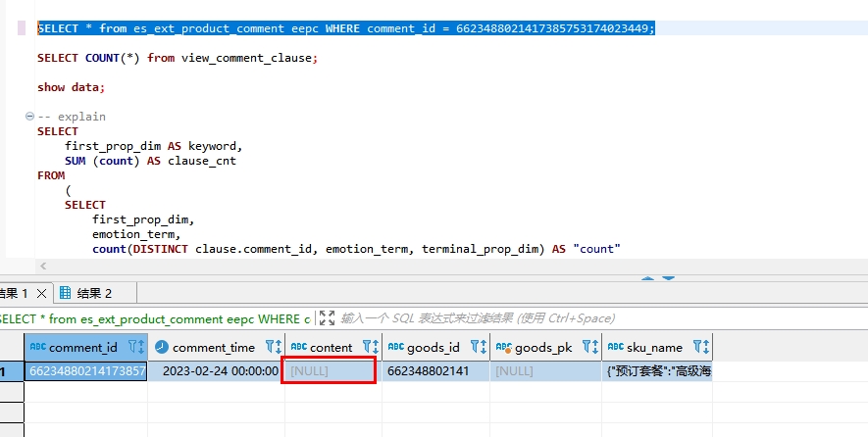Click the highlighted es_ext_product_comment query line
Image resolution: width=868 pixels, height=437 pixels.
pyautogui.click(x=346, y=28)
